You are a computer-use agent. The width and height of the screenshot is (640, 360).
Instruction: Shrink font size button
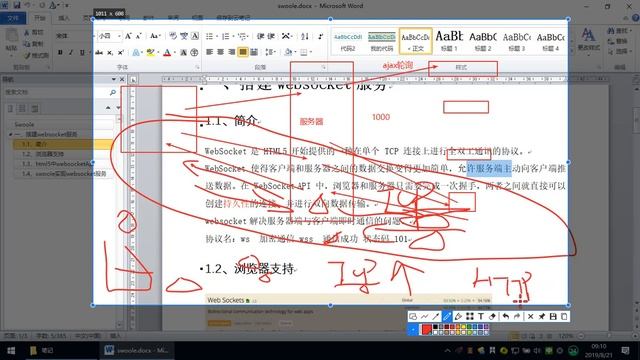point(138,36)
